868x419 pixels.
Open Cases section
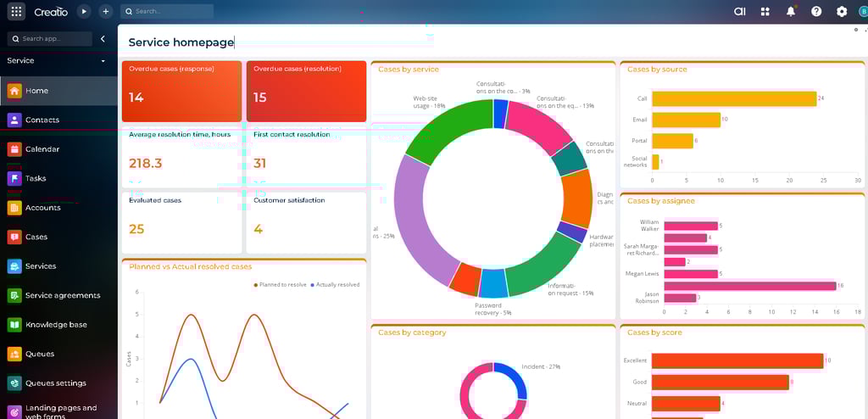point(58,237)
